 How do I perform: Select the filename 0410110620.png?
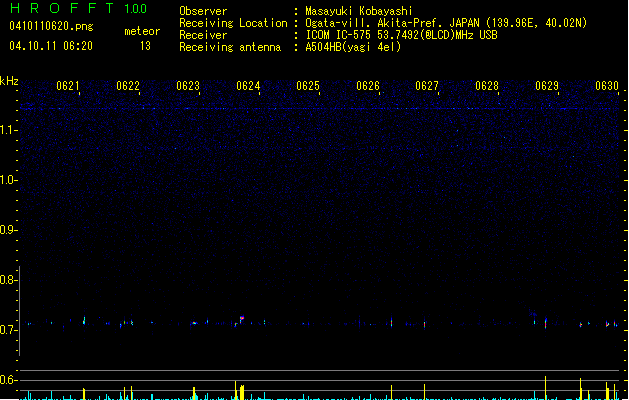coord(51,26)
